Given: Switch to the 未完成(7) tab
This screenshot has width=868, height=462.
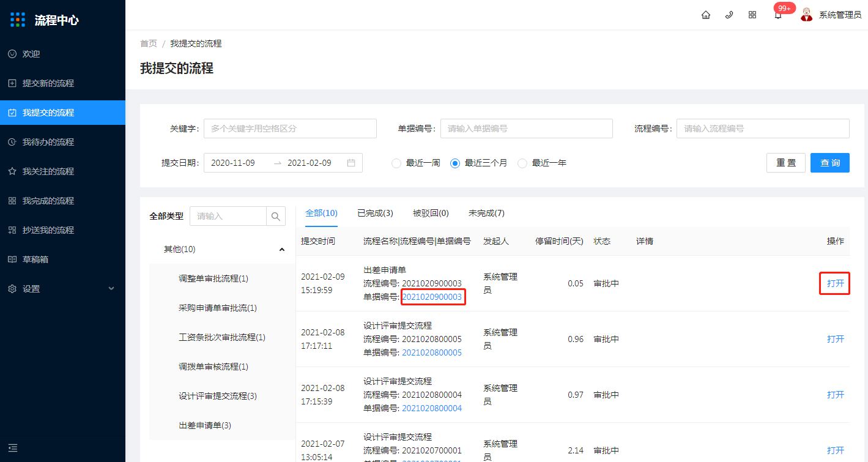Looking at the screenshot, I should 486,213.
